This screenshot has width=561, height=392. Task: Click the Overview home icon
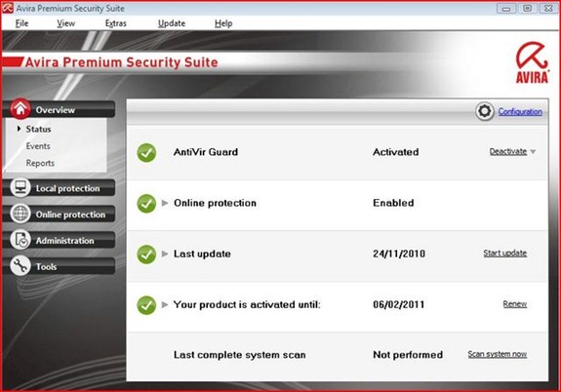pos(20,109)
